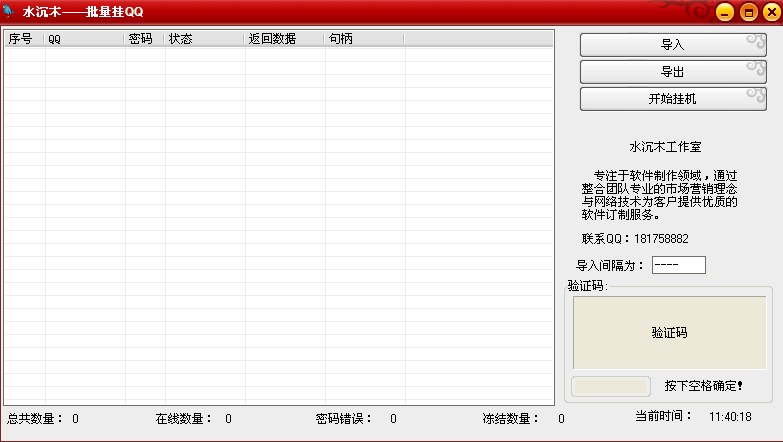The image size is (783, 442).
Task: Minimize the window with yellow minus button
Action: point(725,12)
